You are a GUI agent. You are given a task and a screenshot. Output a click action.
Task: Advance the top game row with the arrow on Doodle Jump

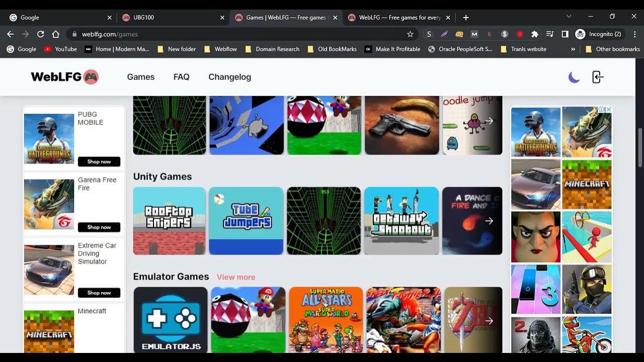point(489,121)
